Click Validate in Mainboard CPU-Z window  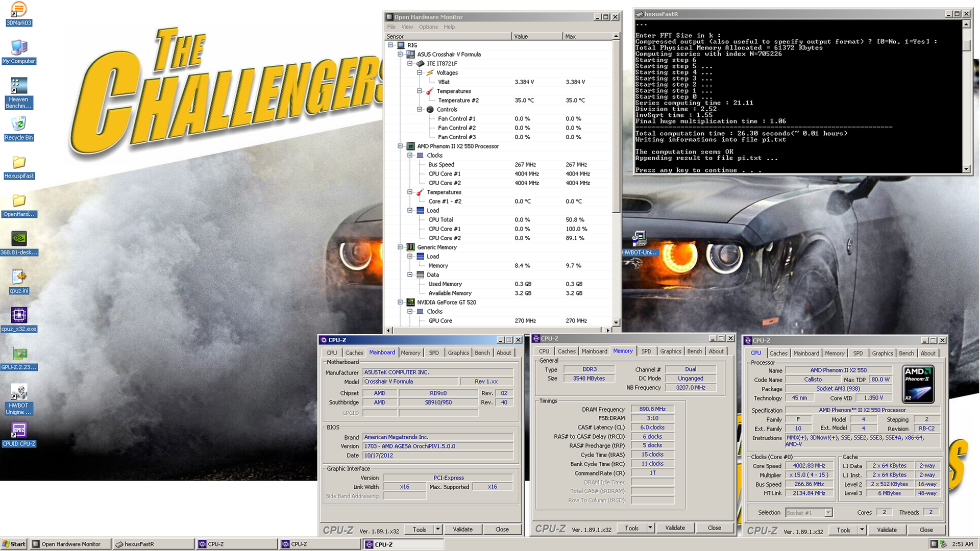point(463,529)
